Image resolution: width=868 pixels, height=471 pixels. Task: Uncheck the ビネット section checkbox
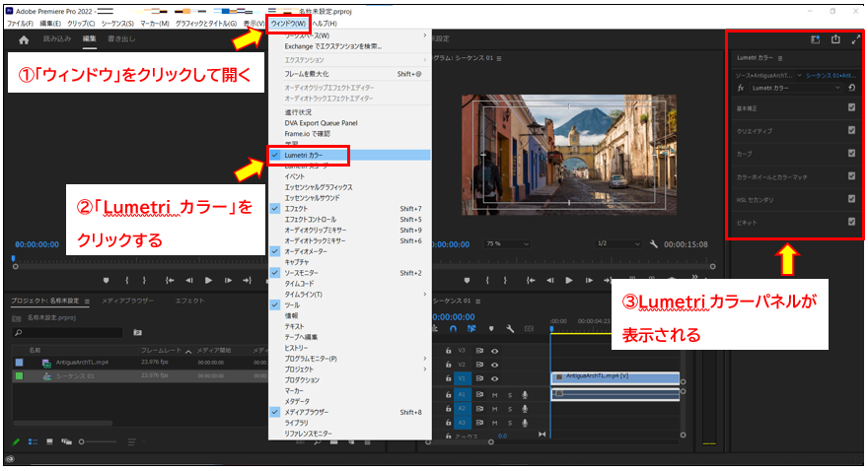tap(851, 221)
